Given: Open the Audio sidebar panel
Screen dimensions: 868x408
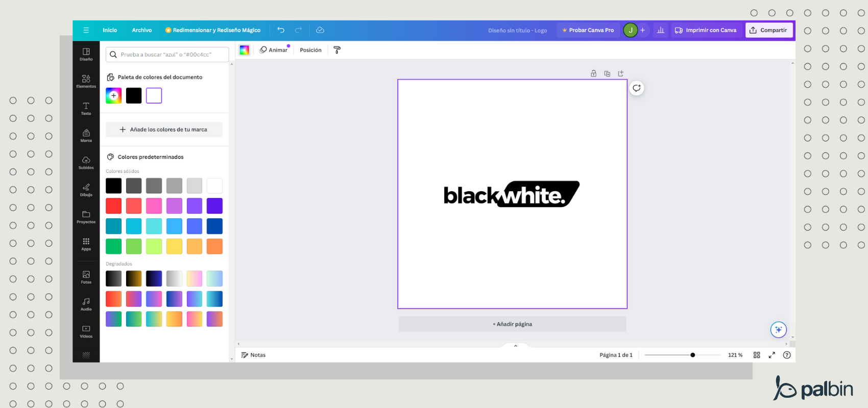Looking at the screenshot, I should 86,304.
